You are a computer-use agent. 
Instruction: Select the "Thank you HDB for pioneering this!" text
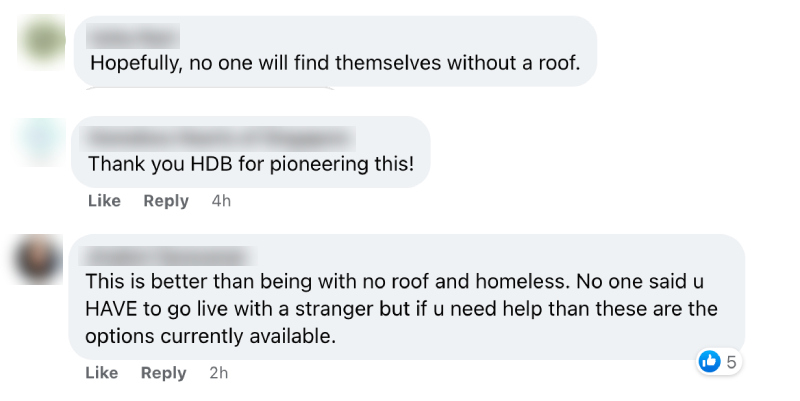pos(250,162)
